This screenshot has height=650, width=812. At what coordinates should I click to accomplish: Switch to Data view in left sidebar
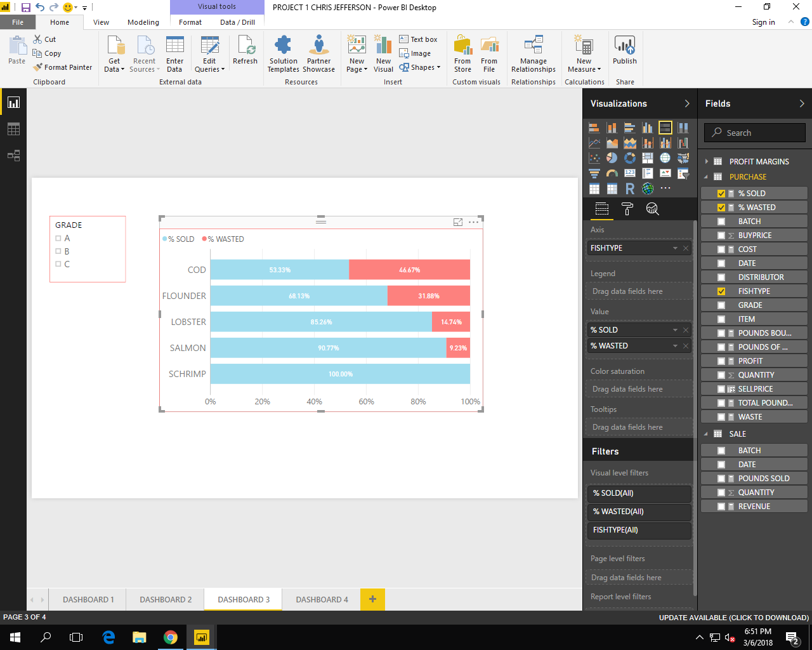click(x=13, y=129)
